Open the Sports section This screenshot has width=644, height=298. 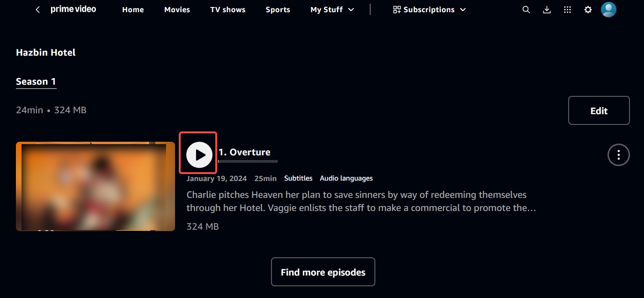pos(278,10)
